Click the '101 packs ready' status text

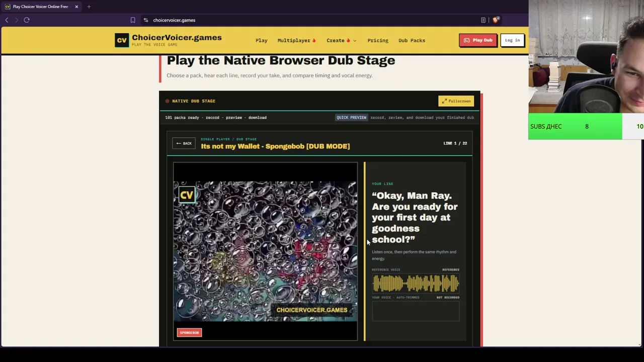[x=182, y=118]
